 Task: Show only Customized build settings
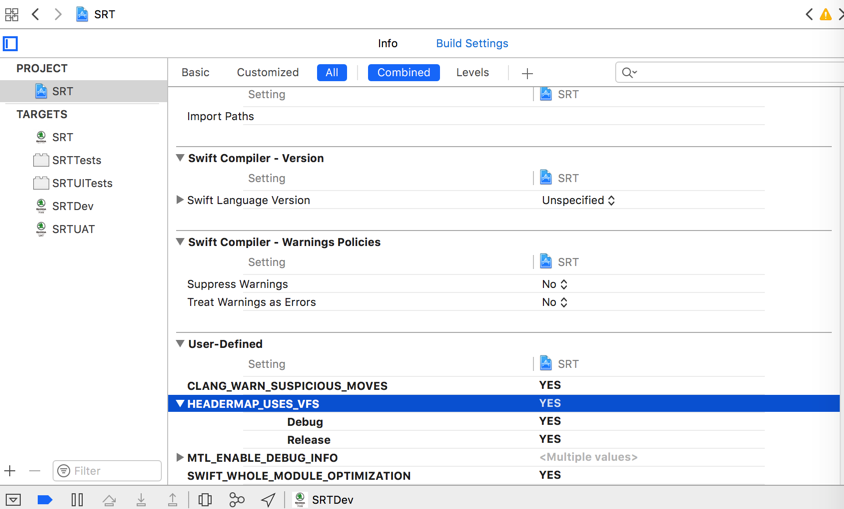(267, 73)
